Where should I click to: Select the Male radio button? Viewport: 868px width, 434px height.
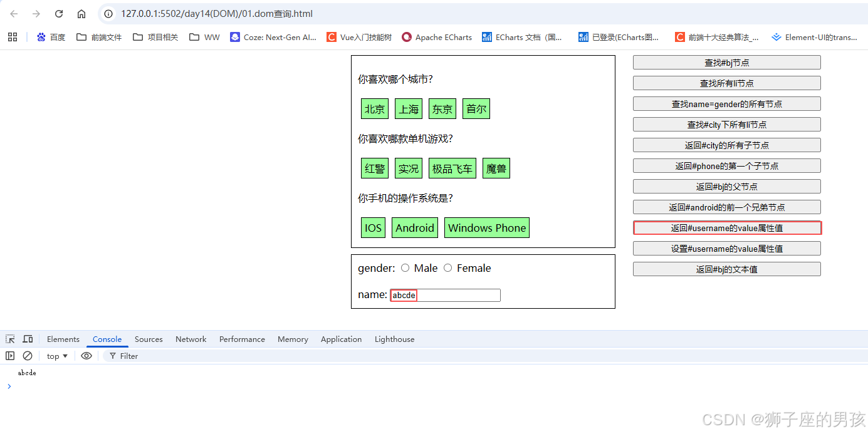point(405,268)
